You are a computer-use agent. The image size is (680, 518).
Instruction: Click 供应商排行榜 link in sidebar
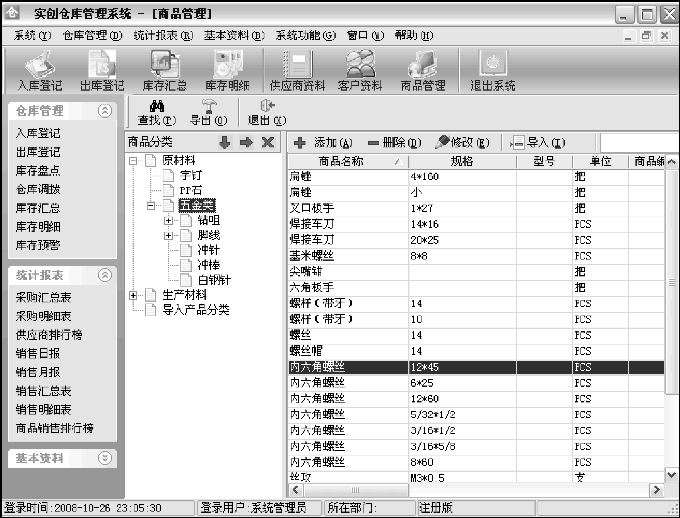point(49,334)
